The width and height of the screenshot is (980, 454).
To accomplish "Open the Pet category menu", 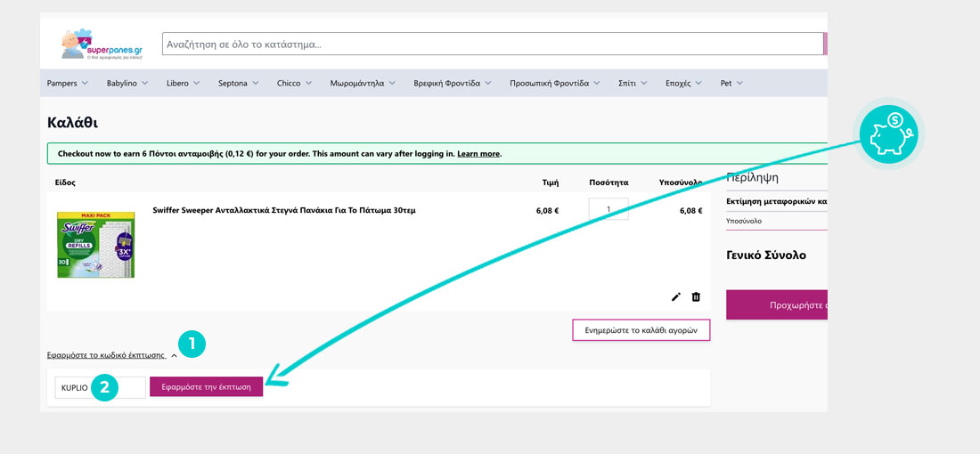I will point(731,84).
